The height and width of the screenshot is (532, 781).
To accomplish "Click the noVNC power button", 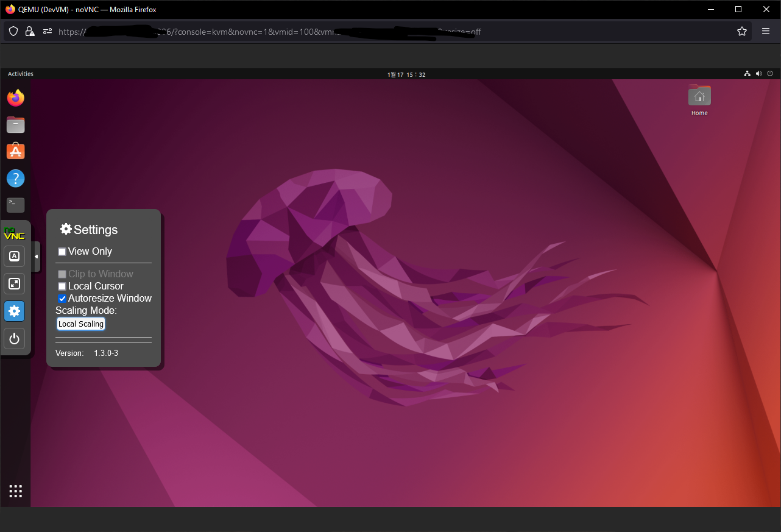I will pyautogui.click(x=15, y=339).
